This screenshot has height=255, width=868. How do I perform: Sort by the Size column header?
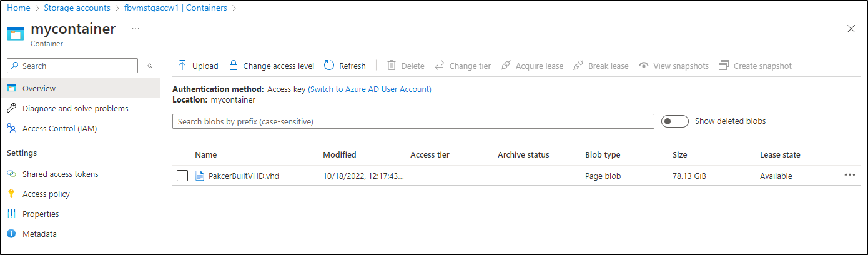pyautogui.click(x=680, y=154)
